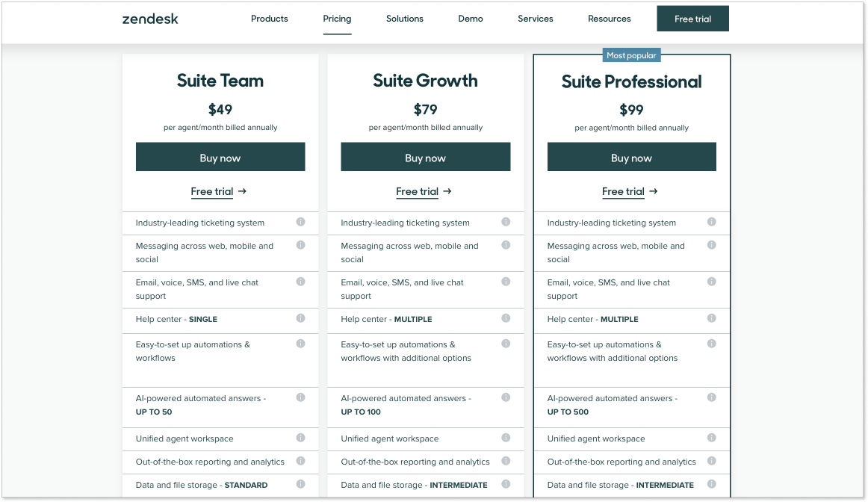868x502 pixels.
Task: Open info icon for Suite Growth messaging feature
Action: coord(506,245)
